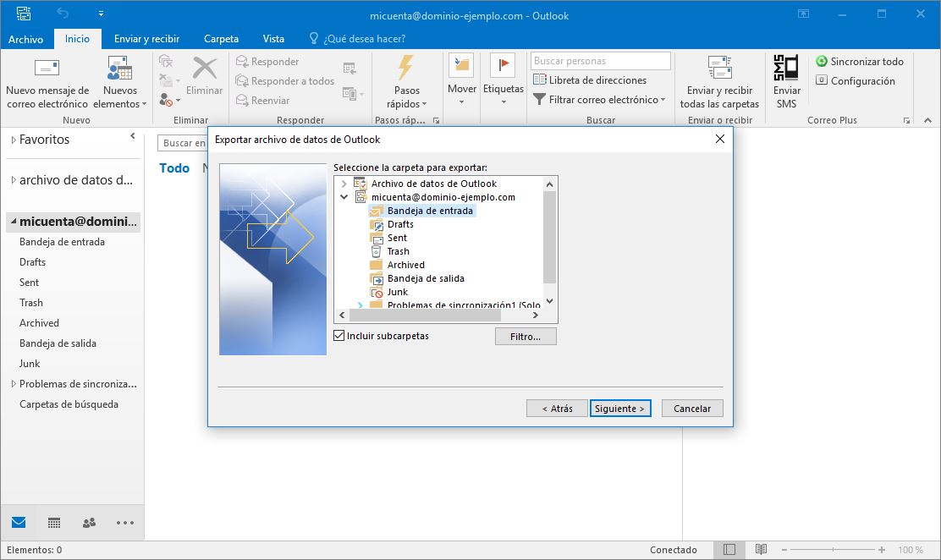The image size is (941, 560).
Task: Open the Customize Quick Access Toolbar dropdown
Action: 101,14
